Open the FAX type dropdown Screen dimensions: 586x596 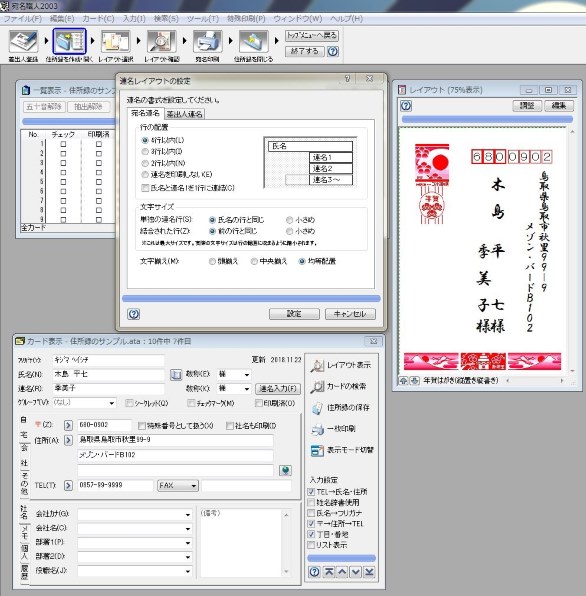177,485
